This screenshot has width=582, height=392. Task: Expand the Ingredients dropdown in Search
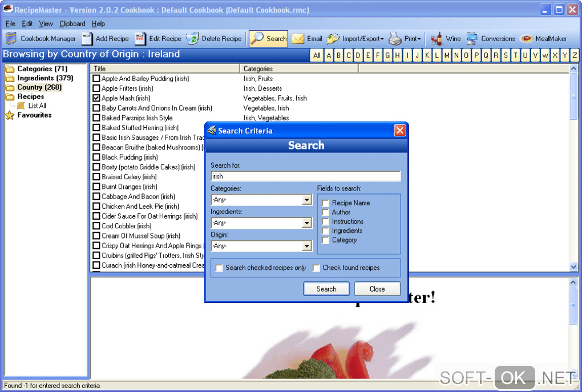point(306,223)
